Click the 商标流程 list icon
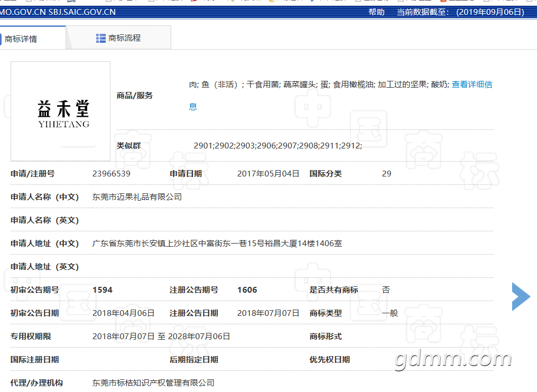The width and height of the screenshot is (537, 392). coord(100,38)
